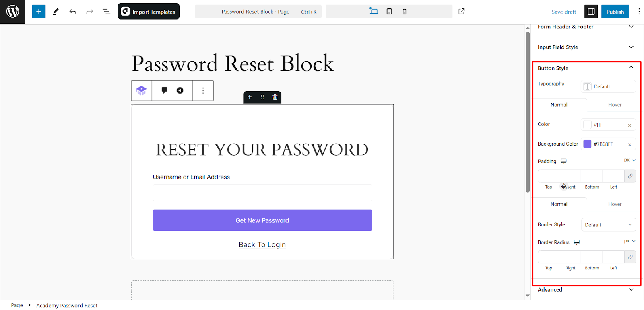Undo the last change
This screenshot has height=310, width=644.
coord(72,12)
